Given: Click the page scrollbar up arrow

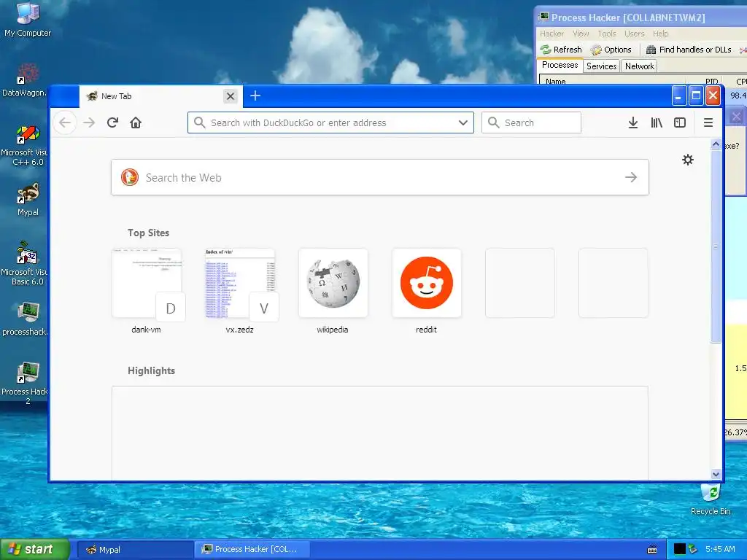Looking at the screenshot, I should [x=716, y=144].
